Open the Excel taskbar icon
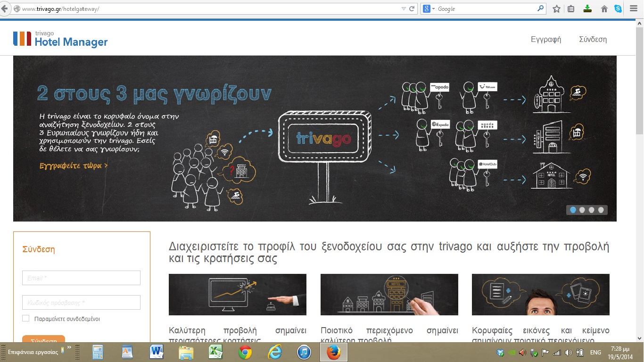Image resolution: width=644 pixels, height=362 pixels. point(215,352)
